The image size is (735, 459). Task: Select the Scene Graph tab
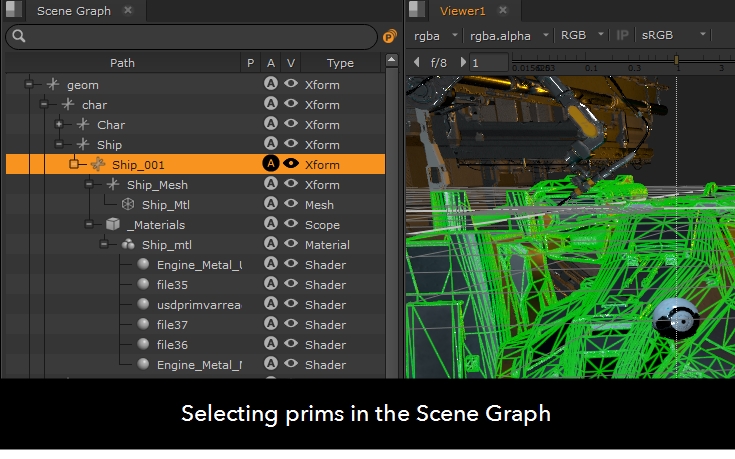click(x=73, y=11)
